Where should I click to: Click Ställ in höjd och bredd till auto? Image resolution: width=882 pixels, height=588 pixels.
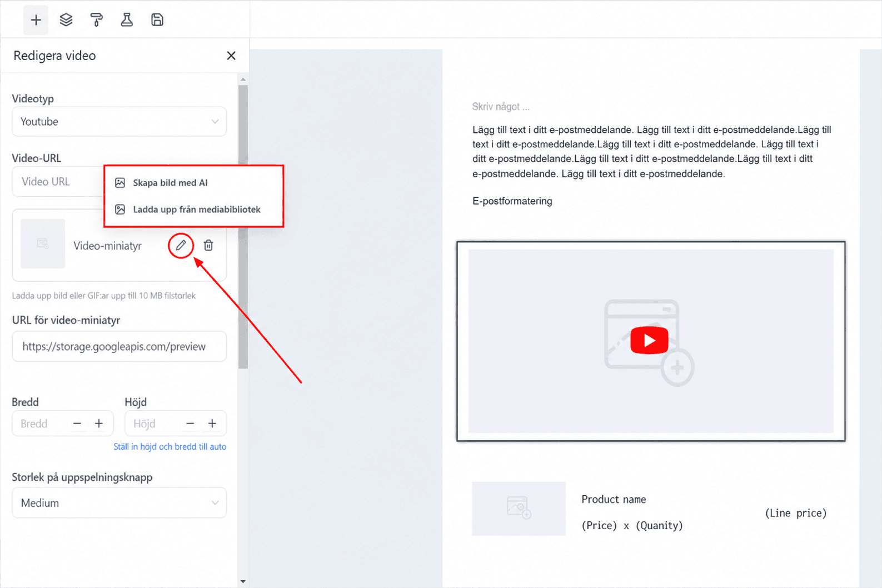click(x=170, y=447)
